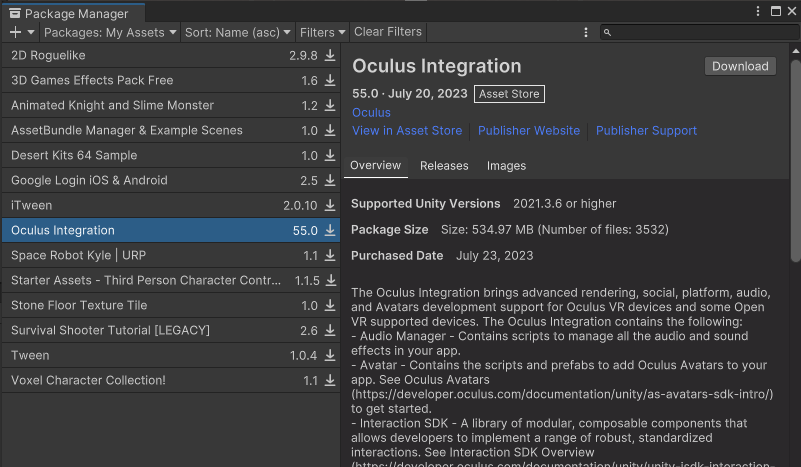801x467 pixels.
Task: Select Desert Kits 64 Sample package
Action: coord(171,155)
